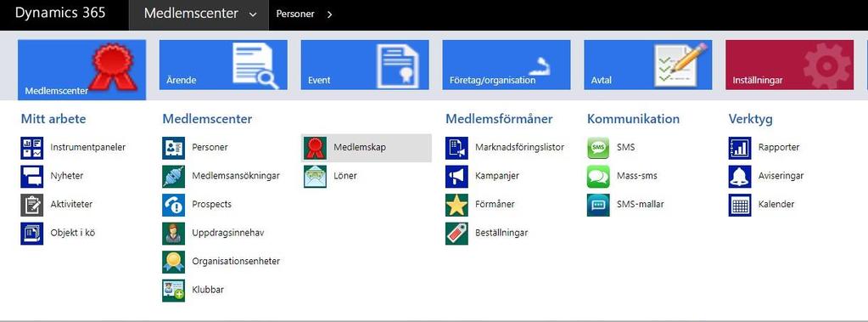Open the Marknadsföringslistor label

click(x=520, y=148)
